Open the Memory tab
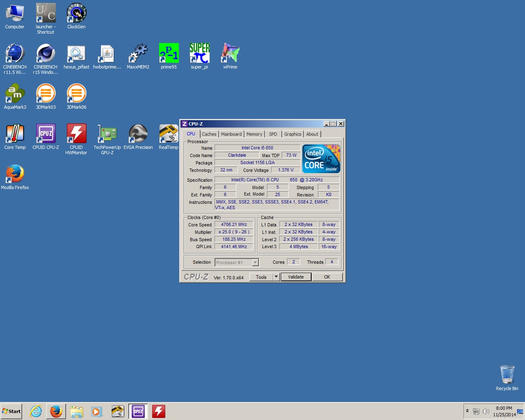 254,134
